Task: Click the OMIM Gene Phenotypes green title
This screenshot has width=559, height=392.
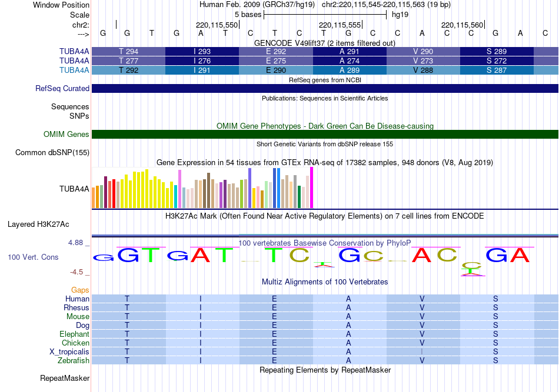Action: point(325,126)
